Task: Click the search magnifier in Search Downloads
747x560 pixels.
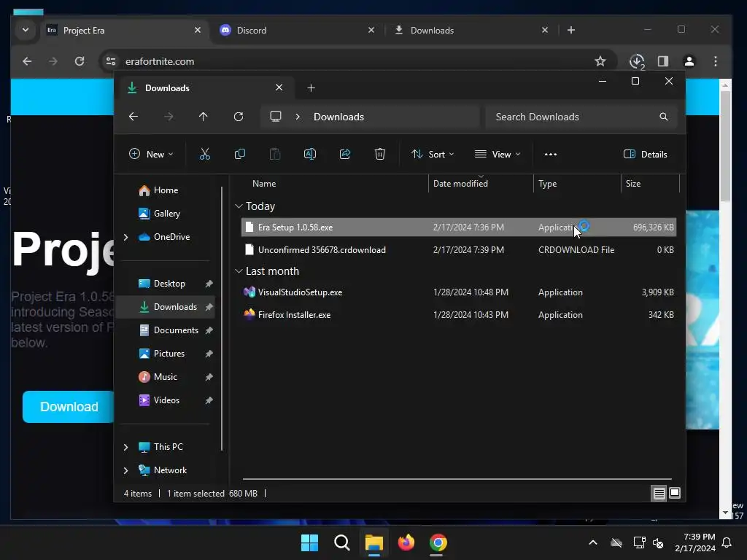Action: tap(664, 117)
